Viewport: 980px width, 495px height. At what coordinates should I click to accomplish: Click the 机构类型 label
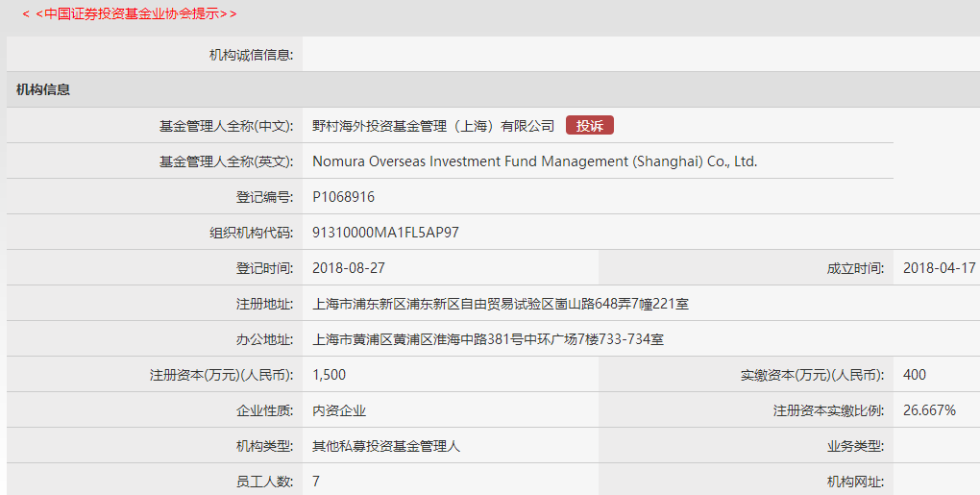(264, 446)
